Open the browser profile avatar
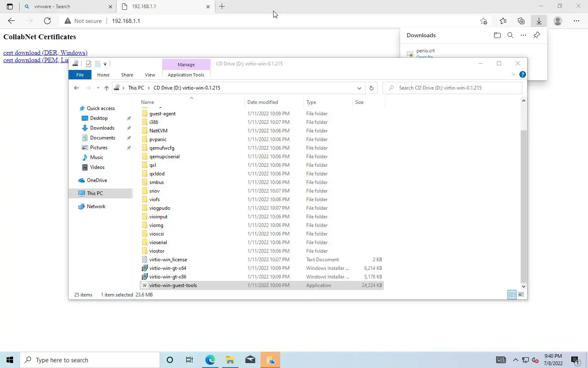The width and height of the screenshot is (588, 368). tap(558, 21)
